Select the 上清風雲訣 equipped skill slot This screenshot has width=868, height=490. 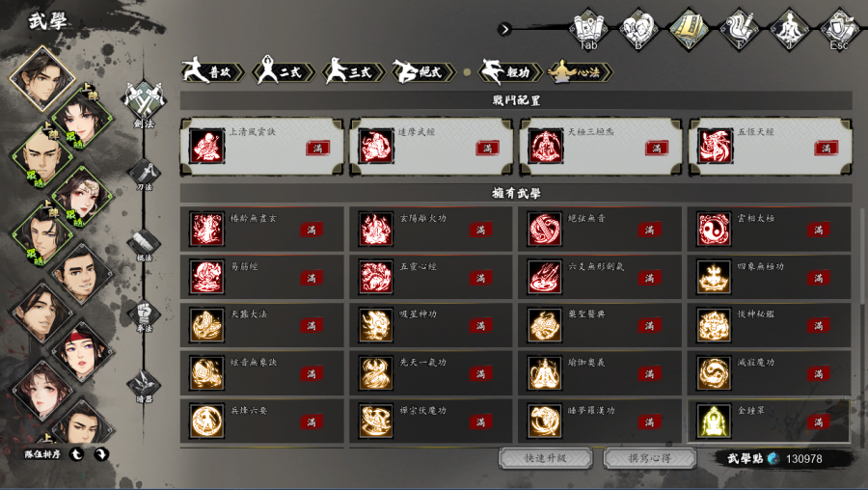tap(261, 147)
